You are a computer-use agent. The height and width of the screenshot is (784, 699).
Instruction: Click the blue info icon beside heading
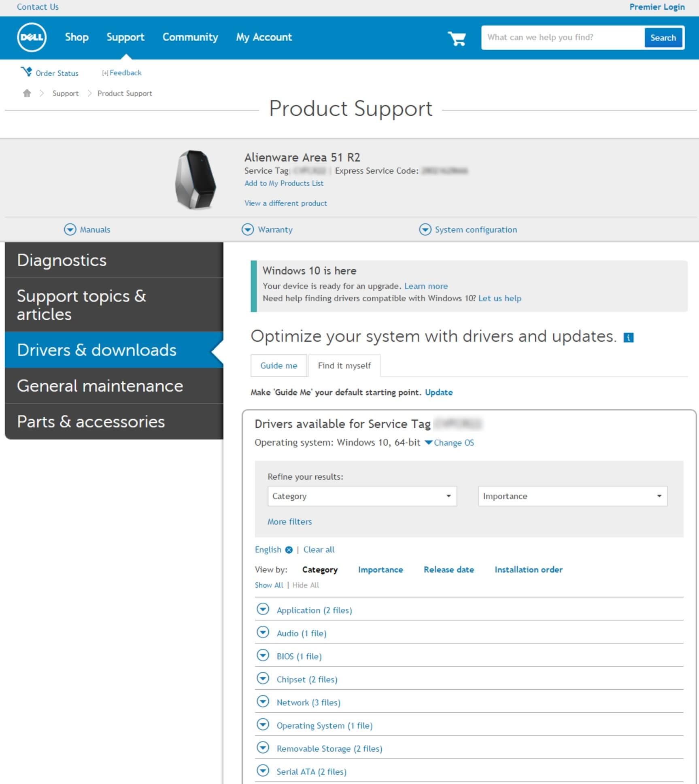(628, 338)
